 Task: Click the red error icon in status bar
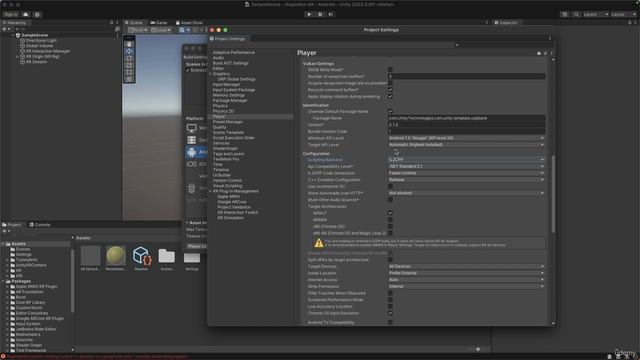pos(3,356)
